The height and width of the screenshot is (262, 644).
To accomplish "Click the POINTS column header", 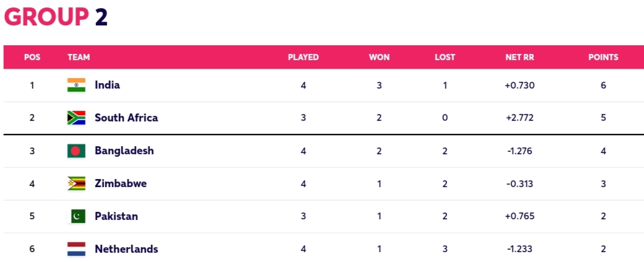I will coord(603,58).
